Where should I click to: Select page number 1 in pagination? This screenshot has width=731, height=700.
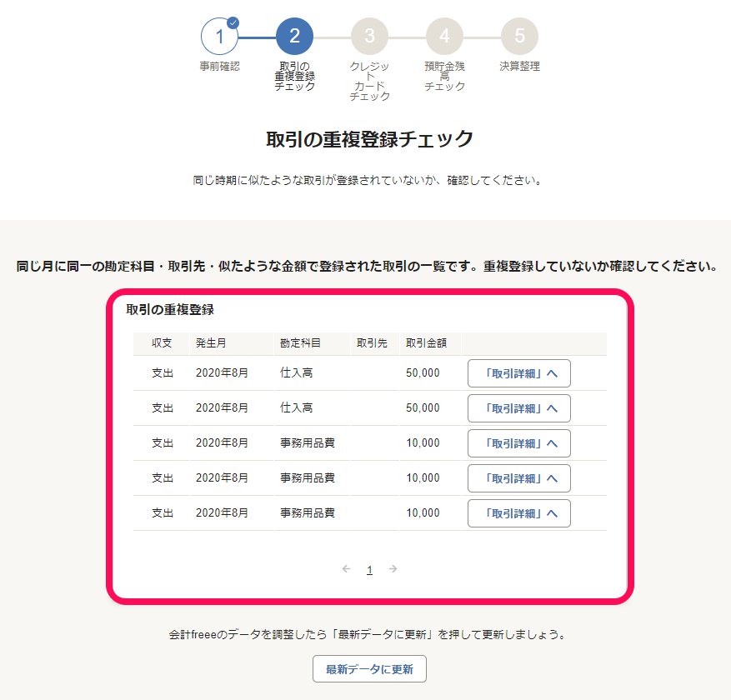370,569
